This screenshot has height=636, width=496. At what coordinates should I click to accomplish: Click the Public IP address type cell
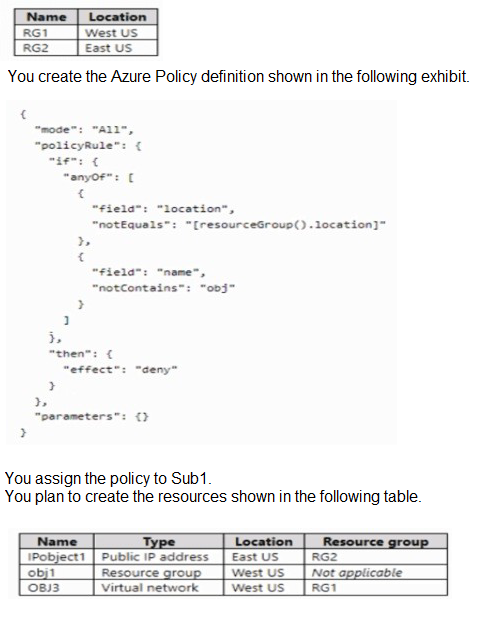(159, 557)
